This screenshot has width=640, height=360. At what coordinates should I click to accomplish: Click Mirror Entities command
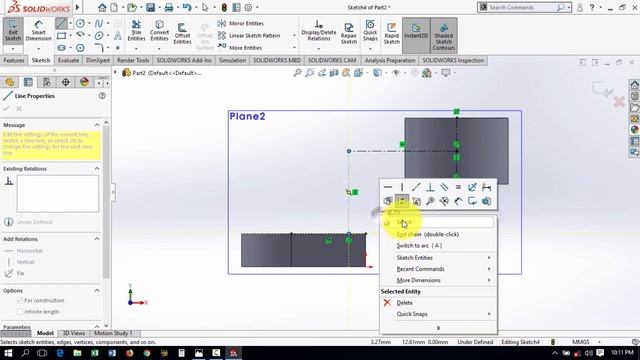[x=241, y=23]
